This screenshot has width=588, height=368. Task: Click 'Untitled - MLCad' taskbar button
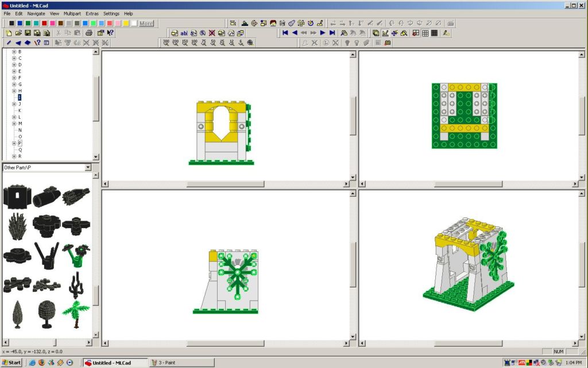pos(115,362)
